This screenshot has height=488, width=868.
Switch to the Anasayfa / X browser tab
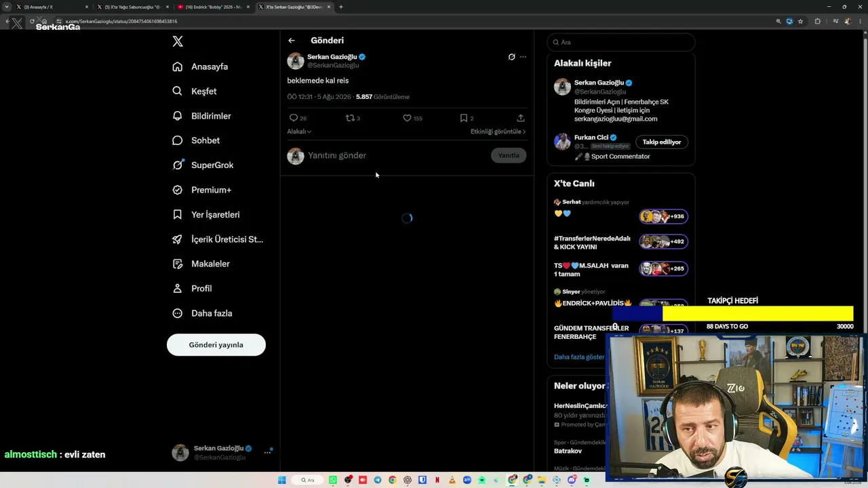(x=52, y=7)
